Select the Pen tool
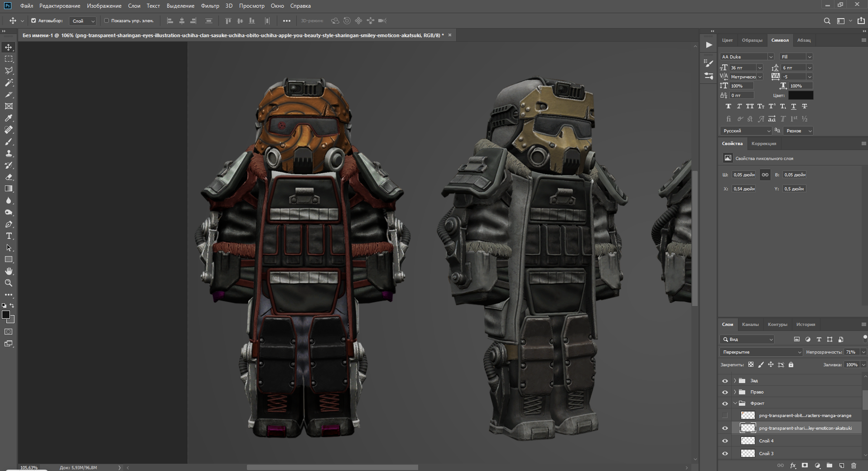 pyautogui.click(x=9, y=224)
